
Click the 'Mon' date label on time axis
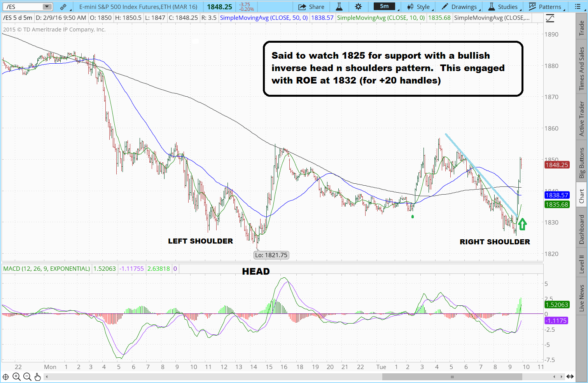[x=50, y=367]
